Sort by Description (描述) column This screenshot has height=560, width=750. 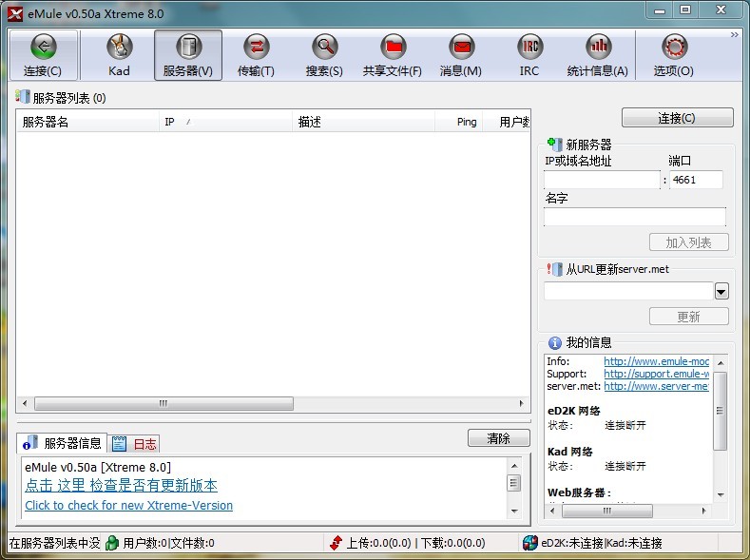[x=363, y=122]
